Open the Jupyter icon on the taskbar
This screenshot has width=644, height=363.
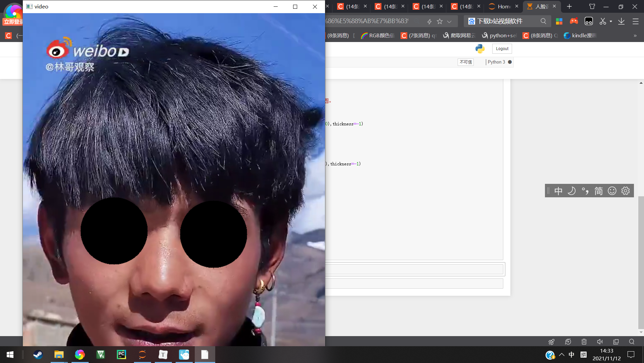pos(142,355)
